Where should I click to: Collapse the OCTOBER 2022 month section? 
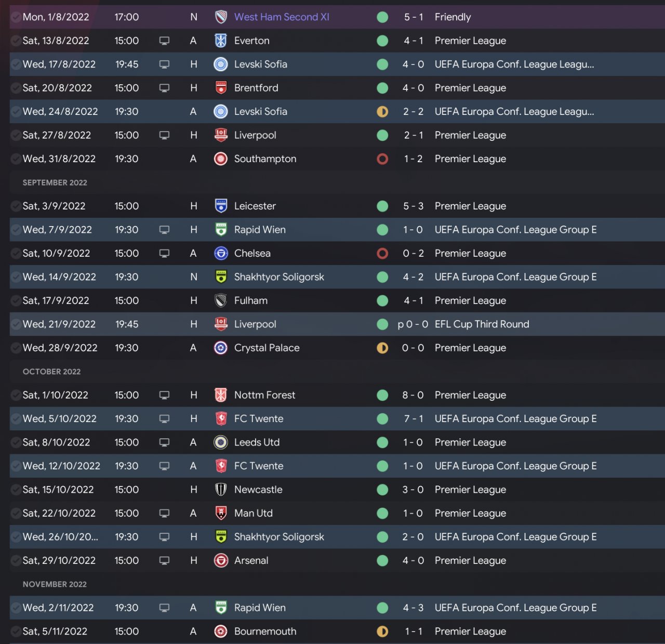pos(51,372)
